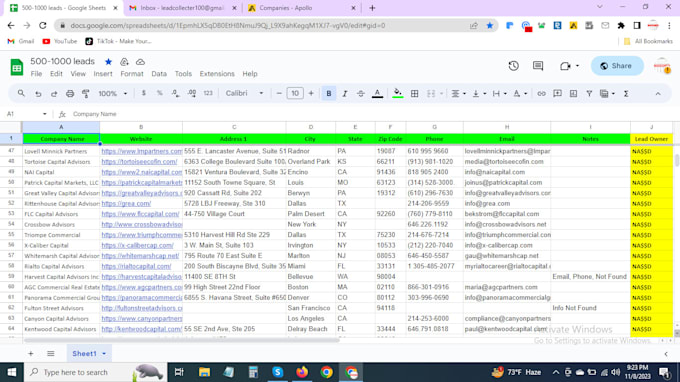Image resolution: width=680 pixels, height=382 pixels.
Task: Bookmark this page with star icon
Action: pos(490,26)
